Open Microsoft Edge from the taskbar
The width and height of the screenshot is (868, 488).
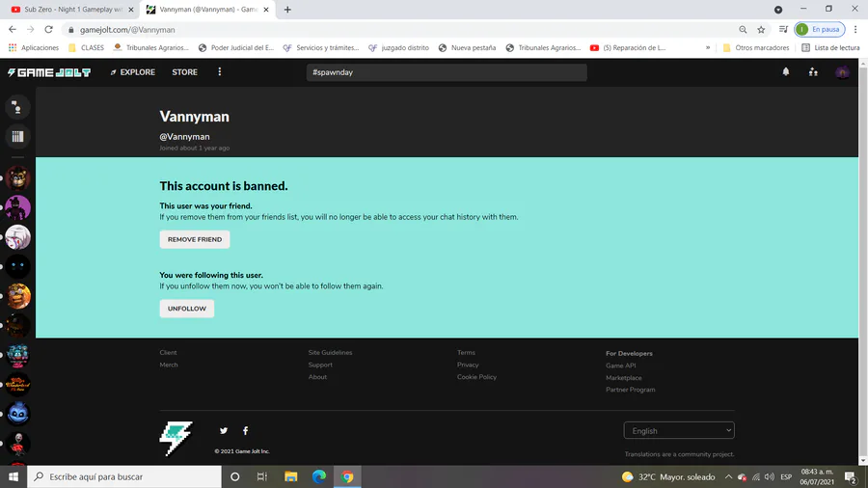(319, 476)
